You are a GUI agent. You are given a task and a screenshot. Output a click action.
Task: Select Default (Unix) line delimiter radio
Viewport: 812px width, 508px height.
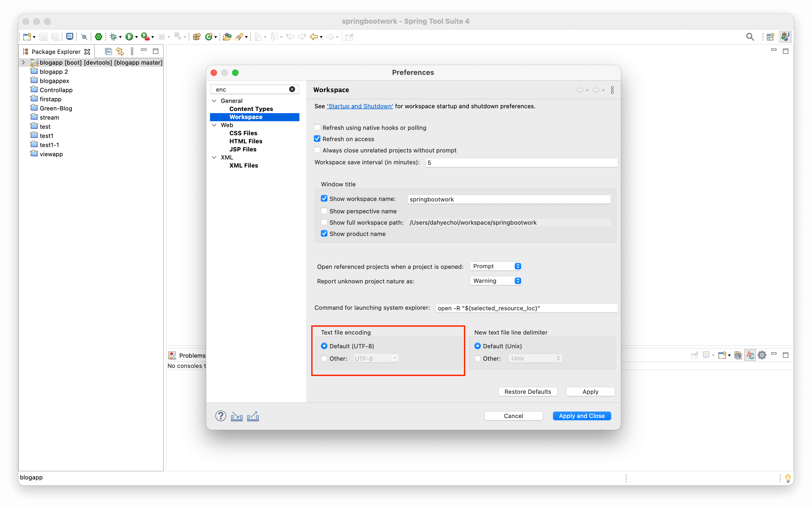478,346
